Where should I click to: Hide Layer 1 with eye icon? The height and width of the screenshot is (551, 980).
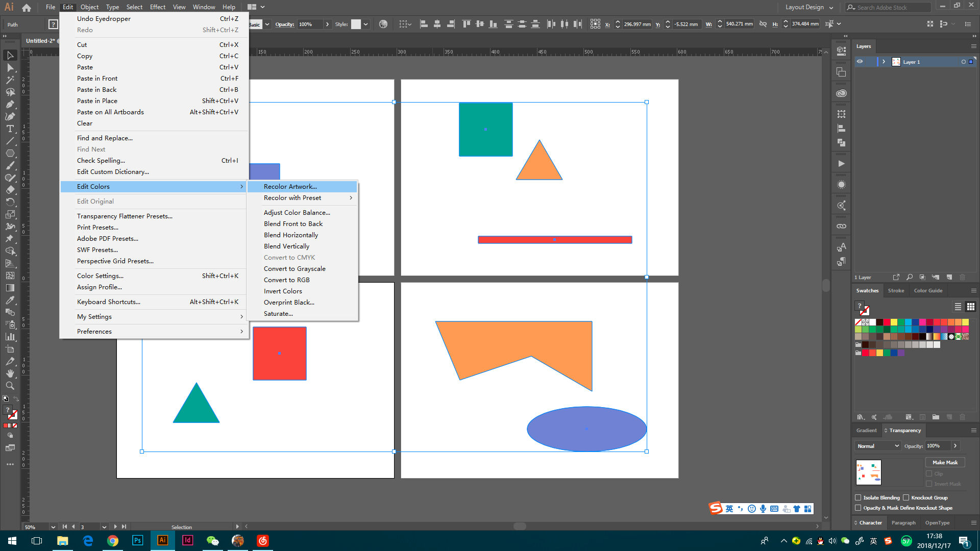(x=860, y=62)
